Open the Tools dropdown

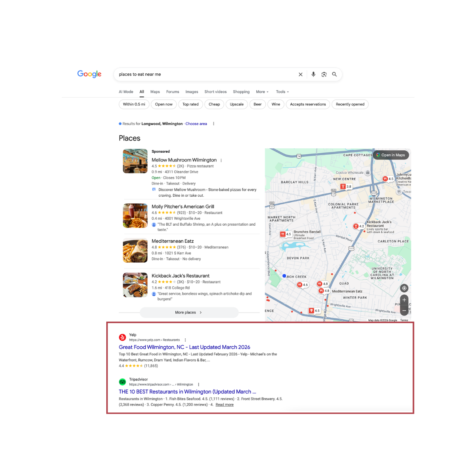282,92
